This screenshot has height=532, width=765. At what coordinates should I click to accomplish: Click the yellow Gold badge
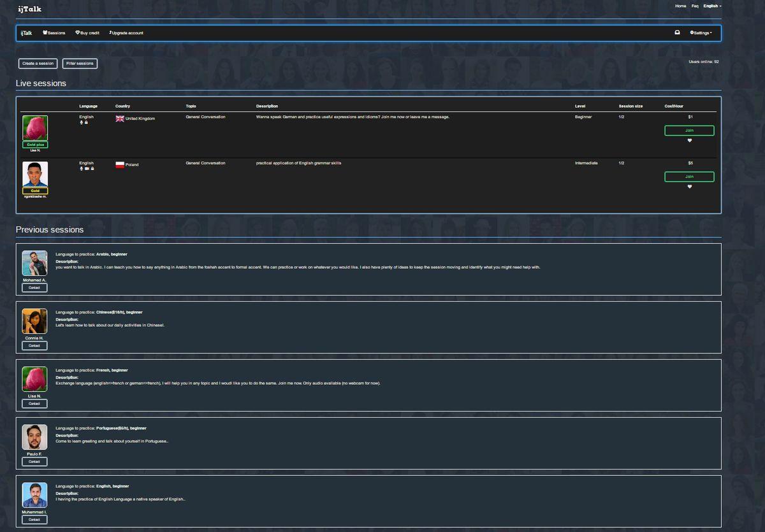point(35,191)
